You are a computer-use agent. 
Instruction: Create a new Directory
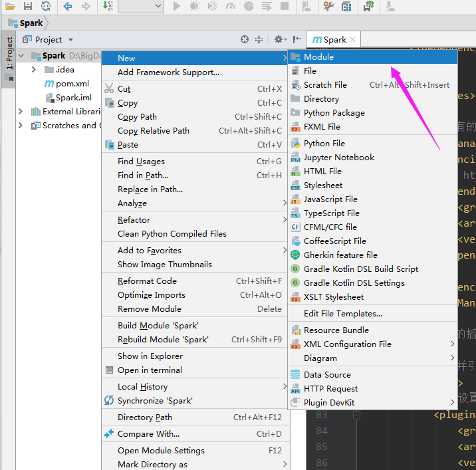[x=373, y=99]
